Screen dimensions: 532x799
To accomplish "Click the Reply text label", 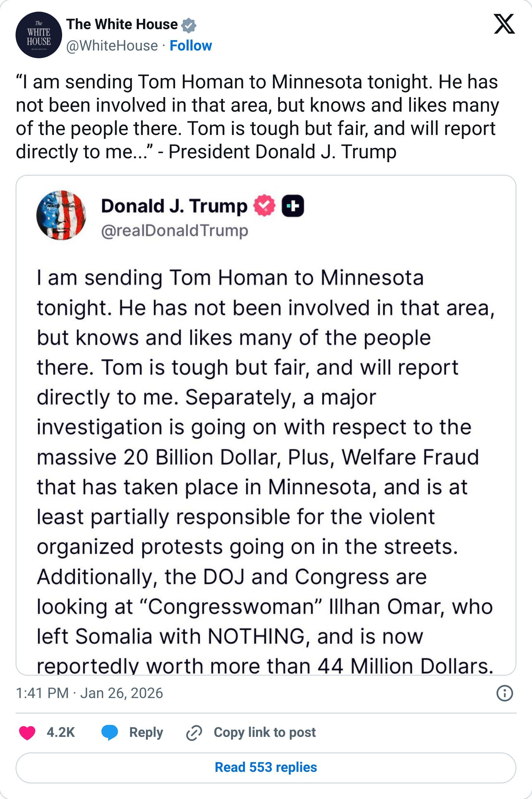I will tap(146, 733).
